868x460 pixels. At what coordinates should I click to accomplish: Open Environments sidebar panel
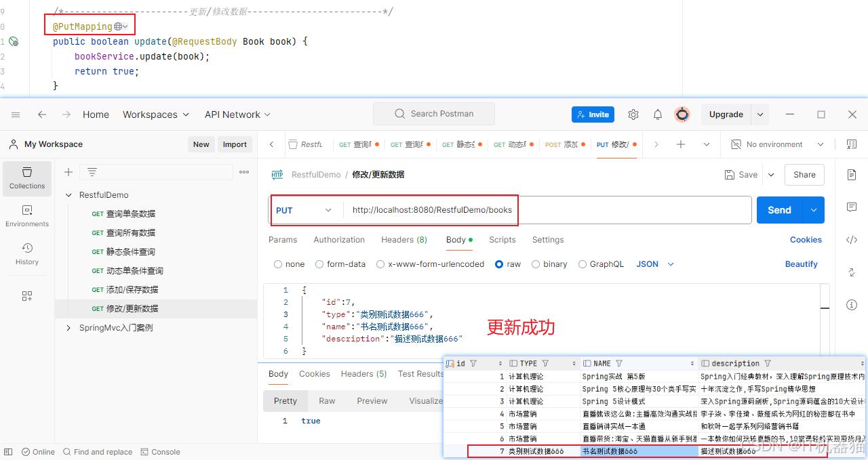(x=27, y=216)
